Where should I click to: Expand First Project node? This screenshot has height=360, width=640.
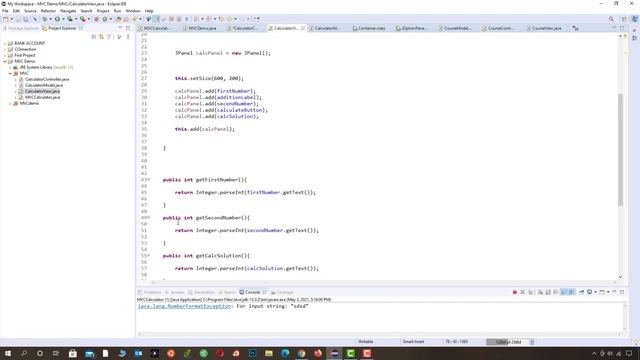point(5,55)
